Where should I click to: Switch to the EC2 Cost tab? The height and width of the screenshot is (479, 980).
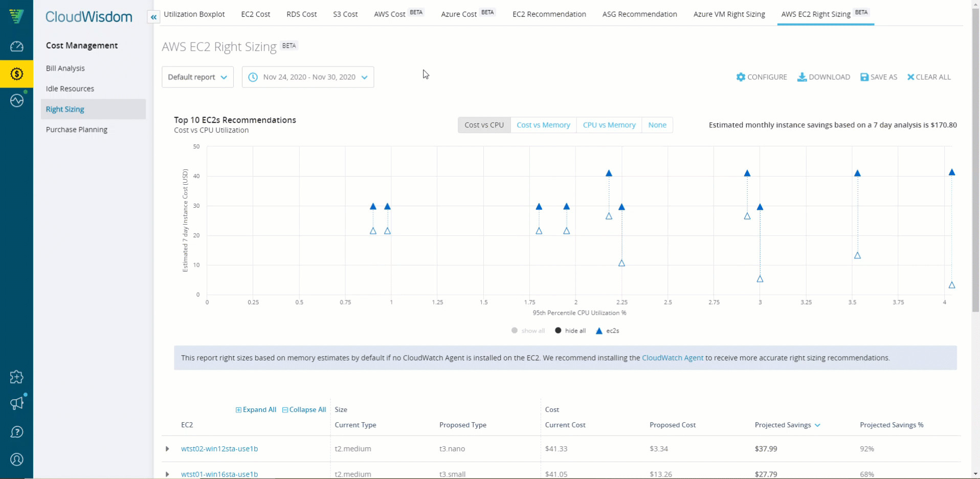pyautogui.click(x=255, y=14)
